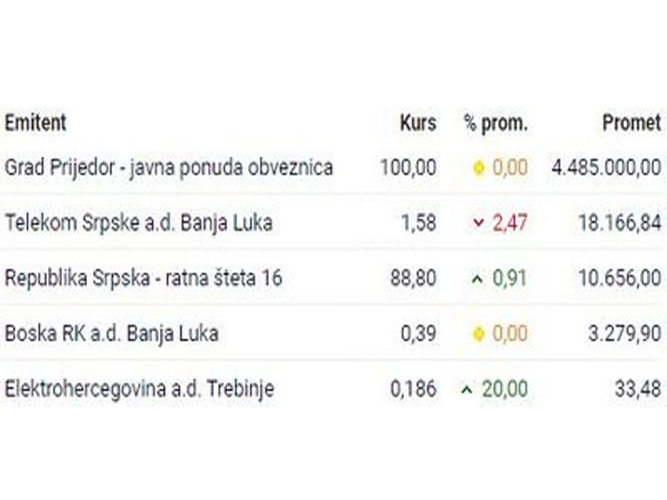Sort table by Promet column header
667x500 pixels.
click(x=631, y=123)
